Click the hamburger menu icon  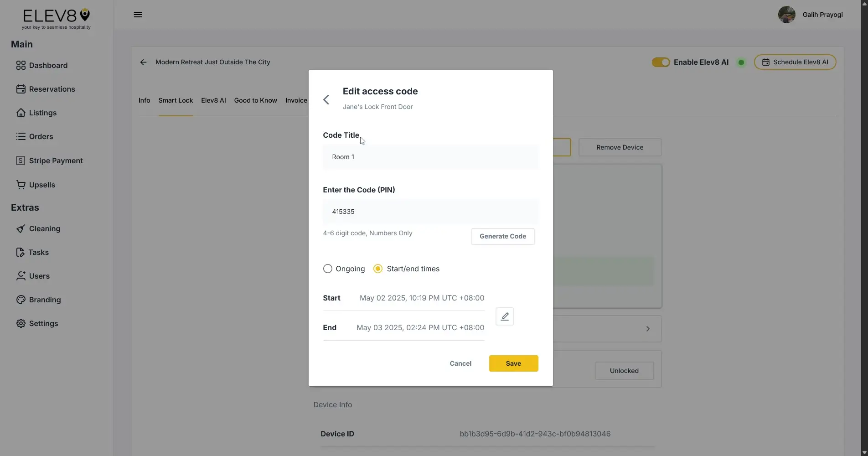coord(138,15)
